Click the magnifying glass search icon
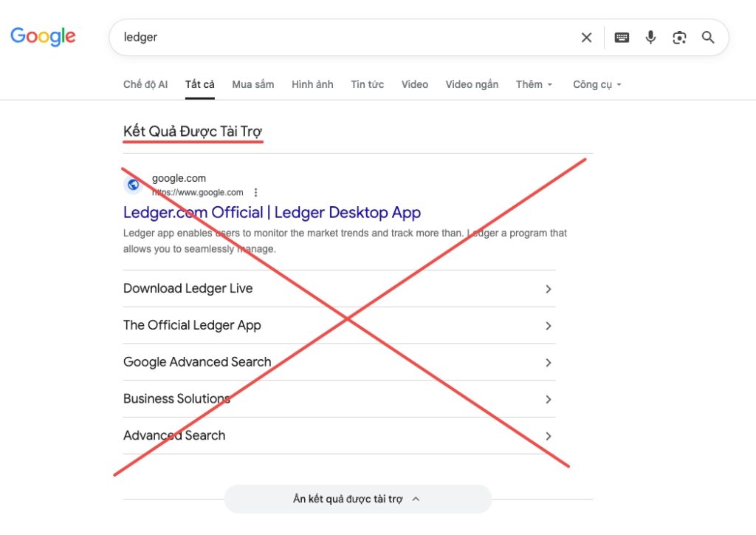Viewport: 756px width, 535px height. click(x=708, y=37)
